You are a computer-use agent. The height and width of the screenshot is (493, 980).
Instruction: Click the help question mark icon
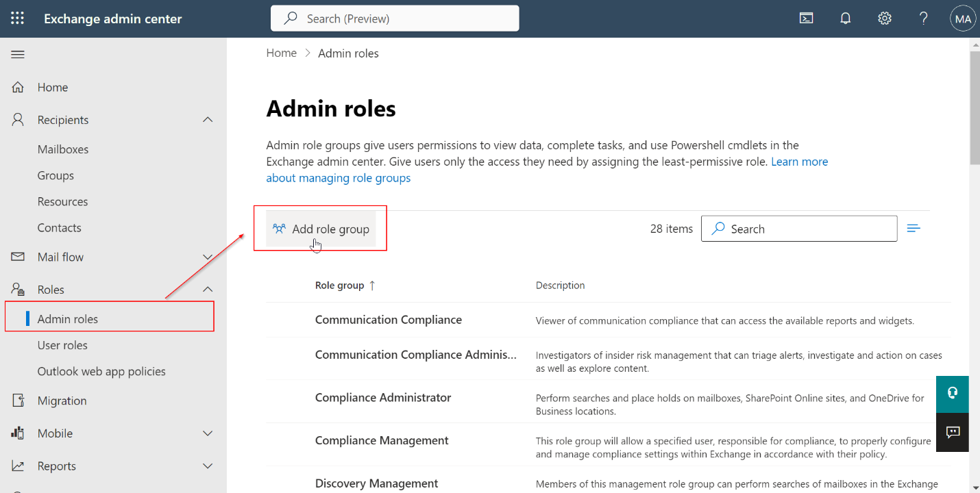coord(923,18)
